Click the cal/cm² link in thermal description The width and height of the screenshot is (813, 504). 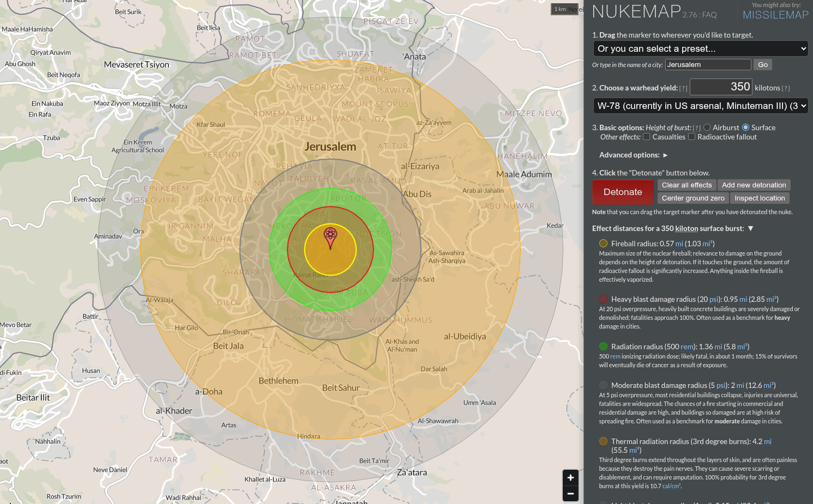671,486
